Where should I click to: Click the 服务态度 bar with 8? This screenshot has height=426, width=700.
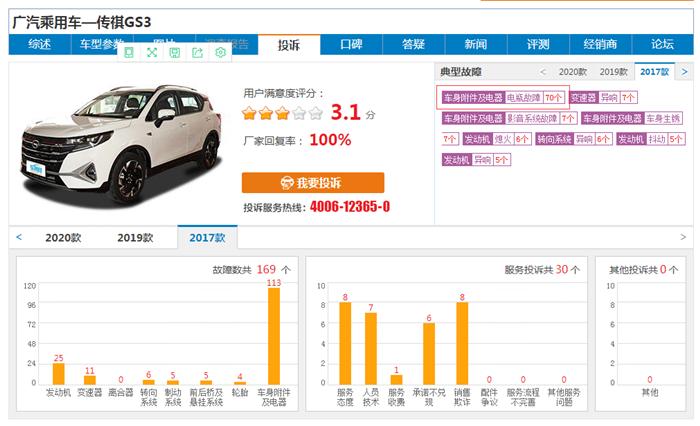tap(345, 343)
